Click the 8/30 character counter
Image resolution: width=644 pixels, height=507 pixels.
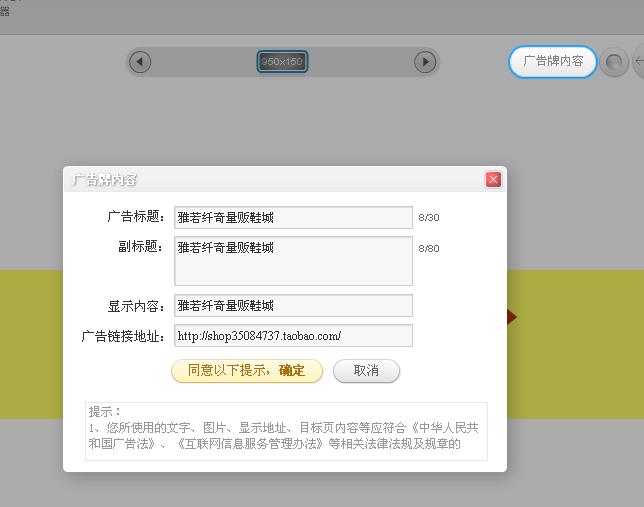(x=429, y=217)
